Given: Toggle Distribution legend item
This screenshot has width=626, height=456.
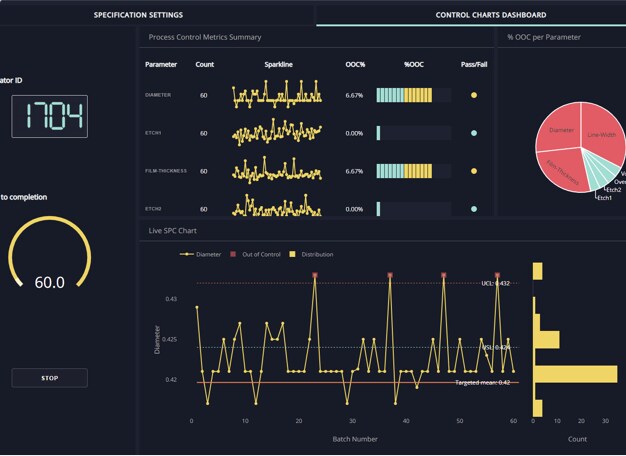Looking at the screenshot, I should pyautogui.click(x=311, y=254).
